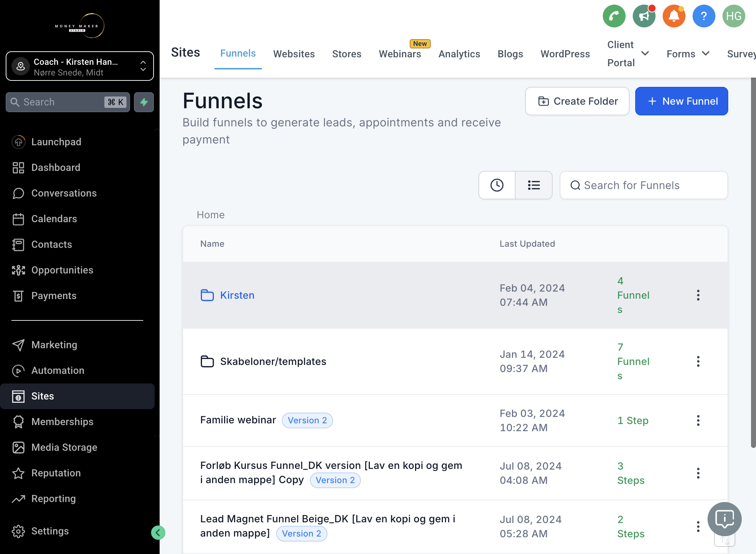Open options menu for Kirsten folder
The height and width of the screenshot is (554, 756).
(x=698, y=295)
